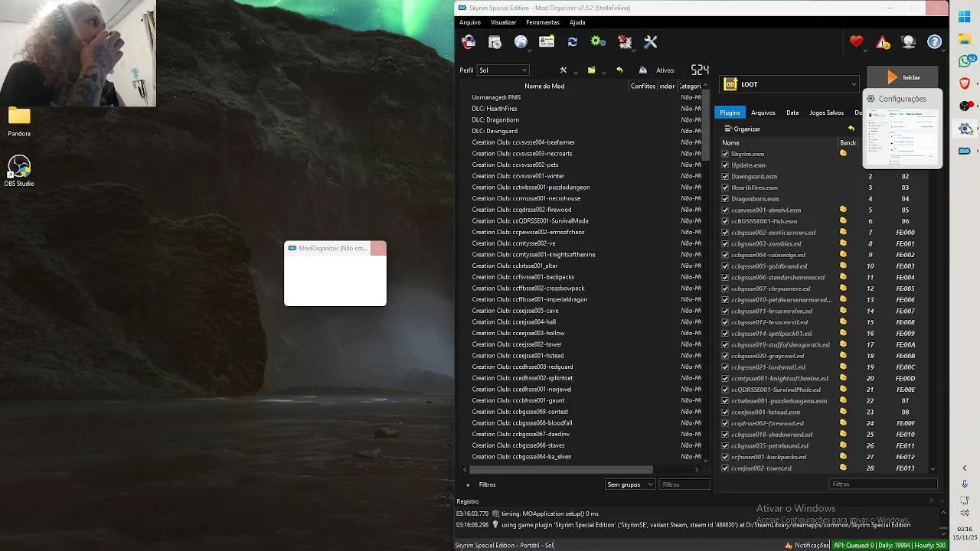
Task: Click the yellow open folder icon
Action: pyautogui.click(x=591, y=70)
